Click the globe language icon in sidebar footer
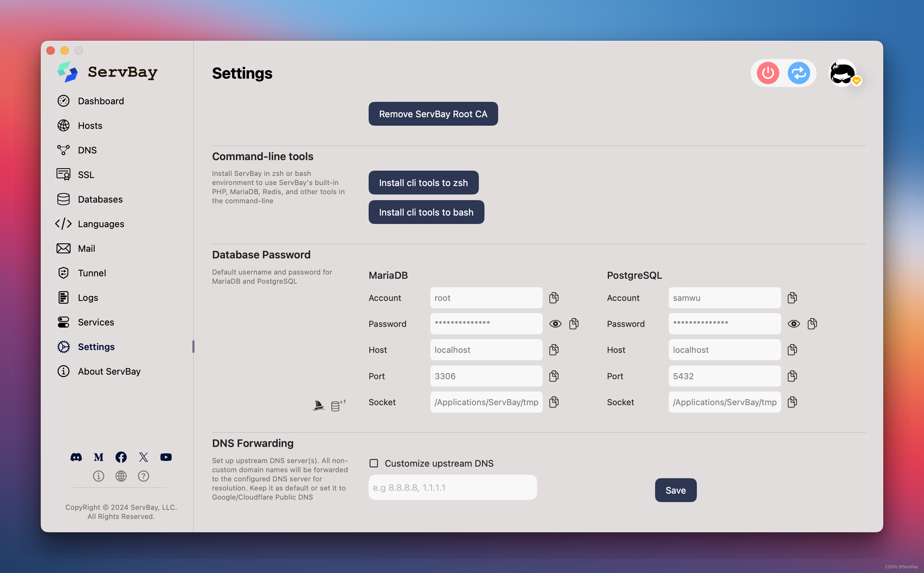The image size is (924, 573). tap(121, 476)
